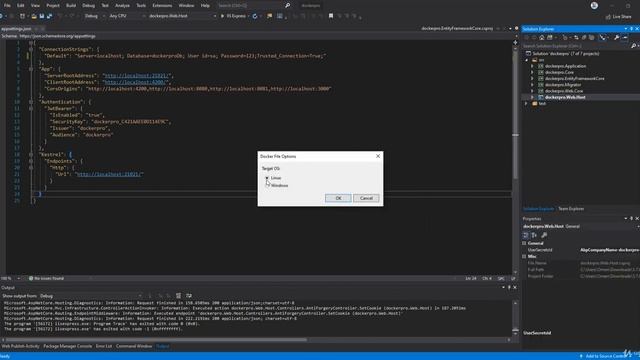Open the ServerRootAddress localhost:21021 link
This screenshot has height=360, width=640.
[136, 76]
